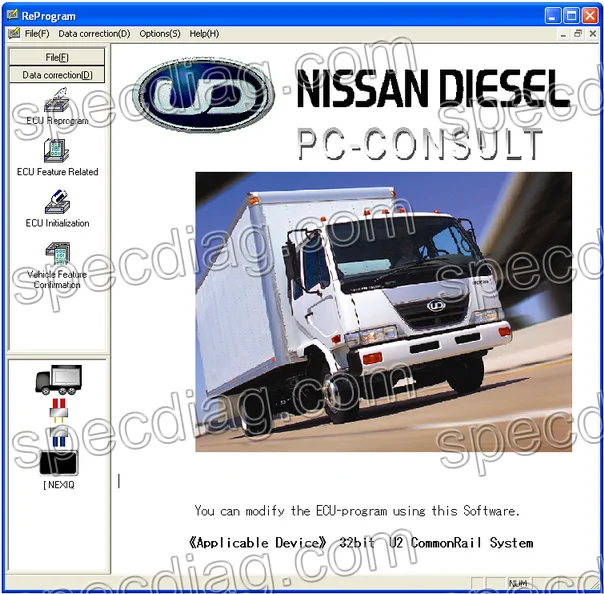The height and width of the screenshot is (594, 604).
Task: Maximize the ReProgram main window
Action: [x=572, y=16]
